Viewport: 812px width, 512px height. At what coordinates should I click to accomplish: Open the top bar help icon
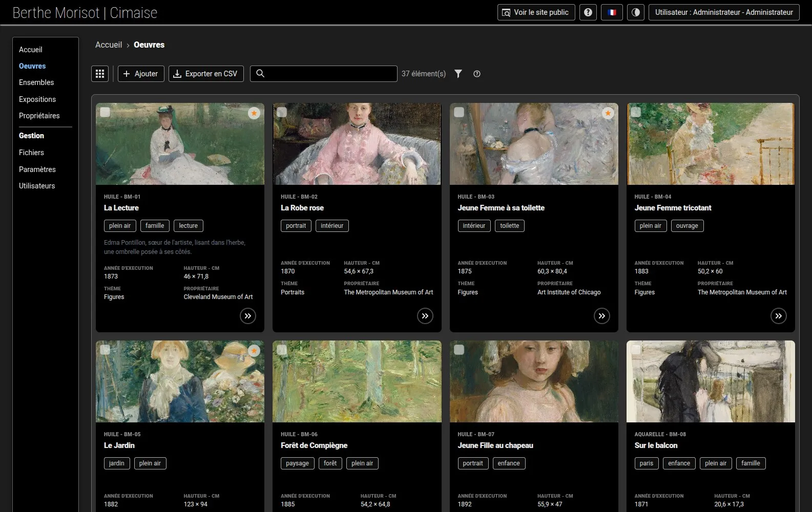click(588, 12)
